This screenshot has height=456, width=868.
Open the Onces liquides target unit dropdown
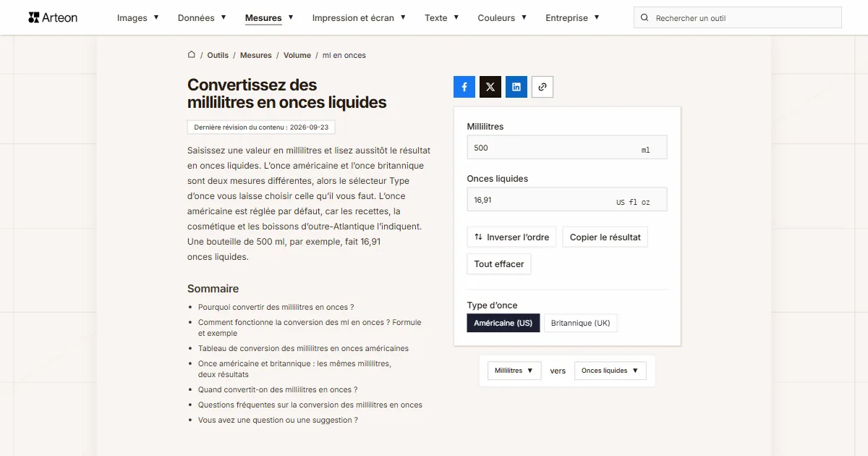pos(610,371)
